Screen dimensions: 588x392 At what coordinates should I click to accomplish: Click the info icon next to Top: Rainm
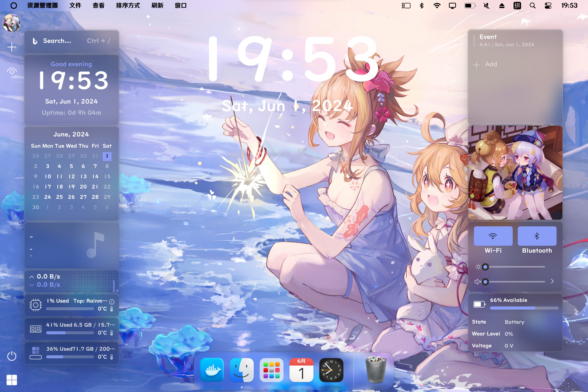click(112, 302)
